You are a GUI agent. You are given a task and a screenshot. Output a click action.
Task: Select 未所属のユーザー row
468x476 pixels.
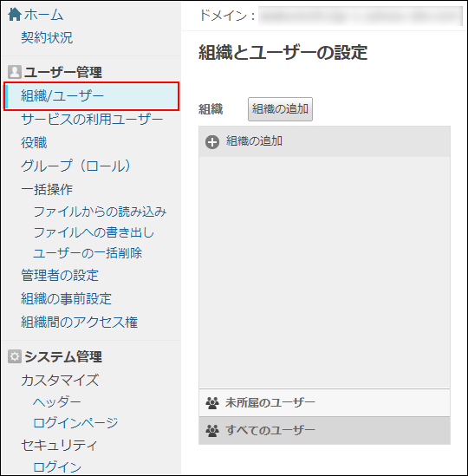pos(324,403)
